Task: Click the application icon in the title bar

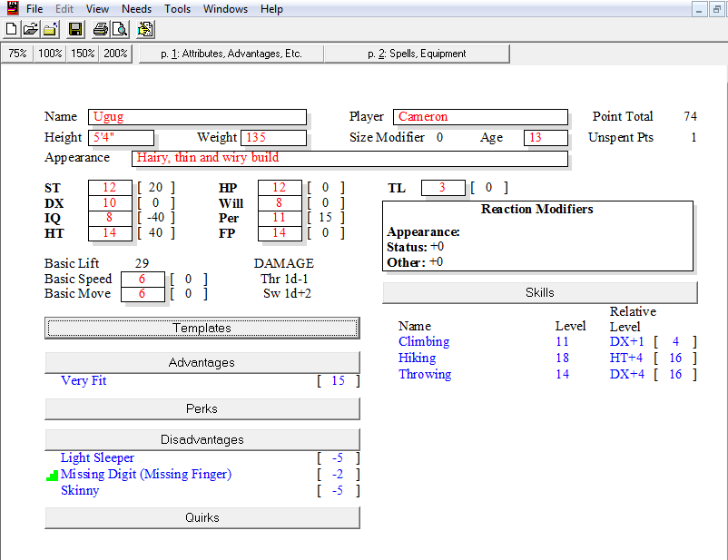Action: [13, 8]
